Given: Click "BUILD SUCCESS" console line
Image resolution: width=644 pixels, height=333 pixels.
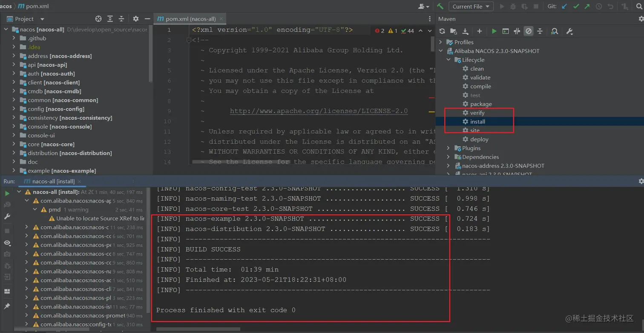Looking at the screenshot, I should click(x=213, y=249).
